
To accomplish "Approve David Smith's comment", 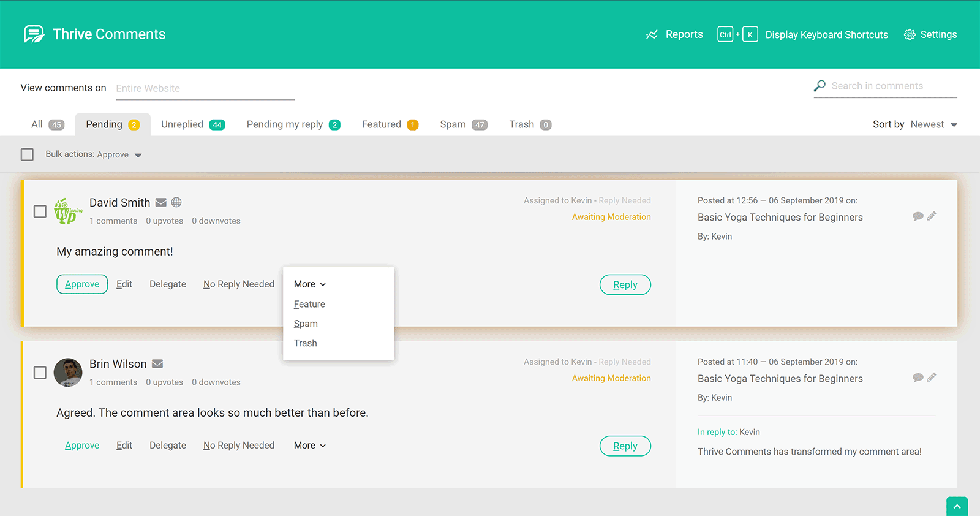I will point(82,284).
